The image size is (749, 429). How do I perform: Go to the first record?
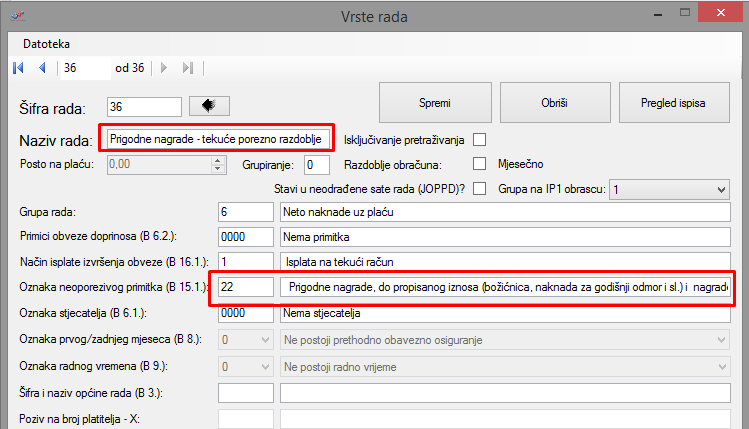tap(17, 68)
